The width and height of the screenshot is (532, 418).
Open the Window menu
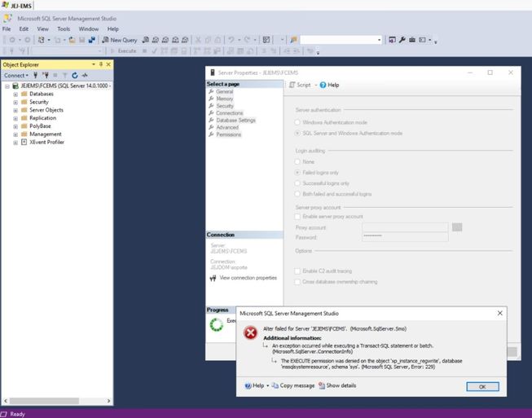coord(89,29)
